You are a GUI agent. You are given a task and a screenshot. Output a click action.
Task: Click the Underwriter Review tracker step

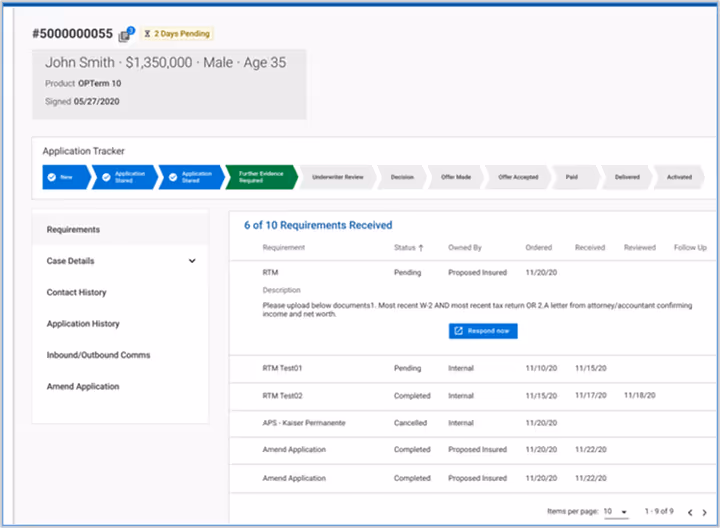coord(338,177)
